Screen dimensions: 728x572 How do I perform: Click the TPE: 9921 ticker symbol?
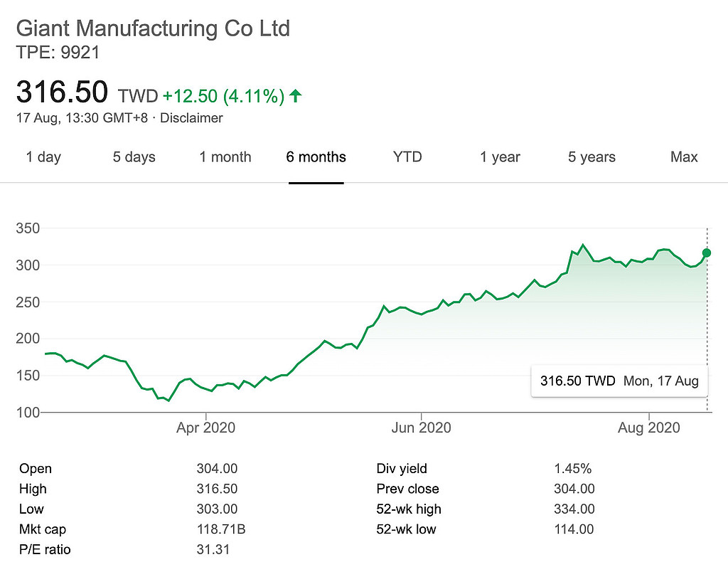tap(58, 52)
